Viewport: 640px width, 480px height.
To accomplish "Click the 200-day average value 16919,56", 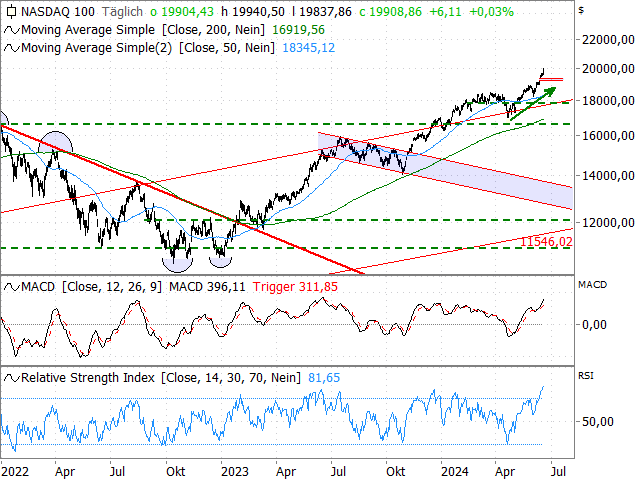I will 298,30.
